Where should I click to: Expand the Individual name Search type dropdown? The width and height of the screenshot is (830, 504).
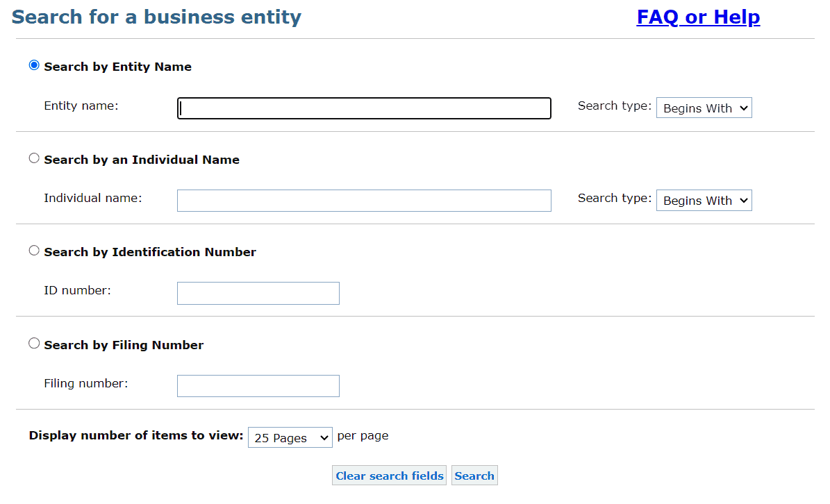coord(704,201)
